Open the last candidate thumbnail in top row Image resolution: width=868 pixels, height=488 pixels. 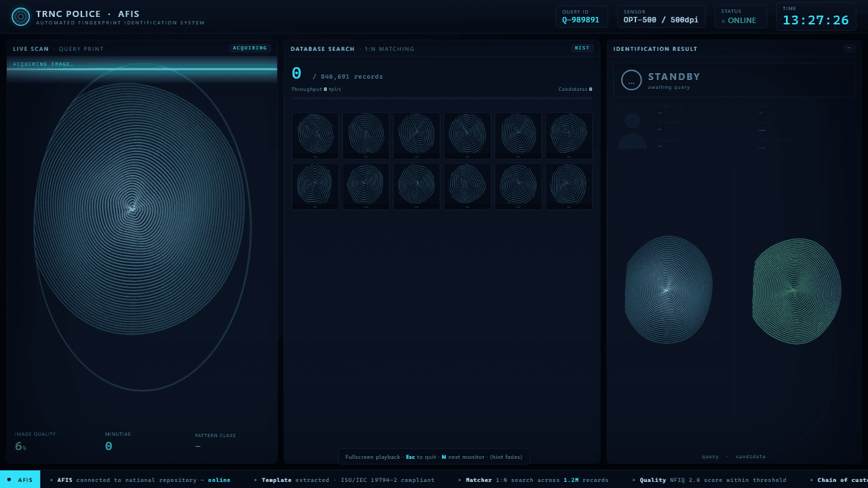tap(569, 136)
